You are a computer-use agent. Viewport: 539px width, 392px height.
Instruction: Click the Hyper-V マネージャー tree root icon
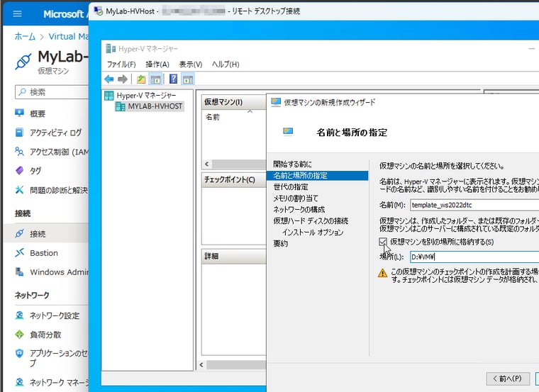109,96
